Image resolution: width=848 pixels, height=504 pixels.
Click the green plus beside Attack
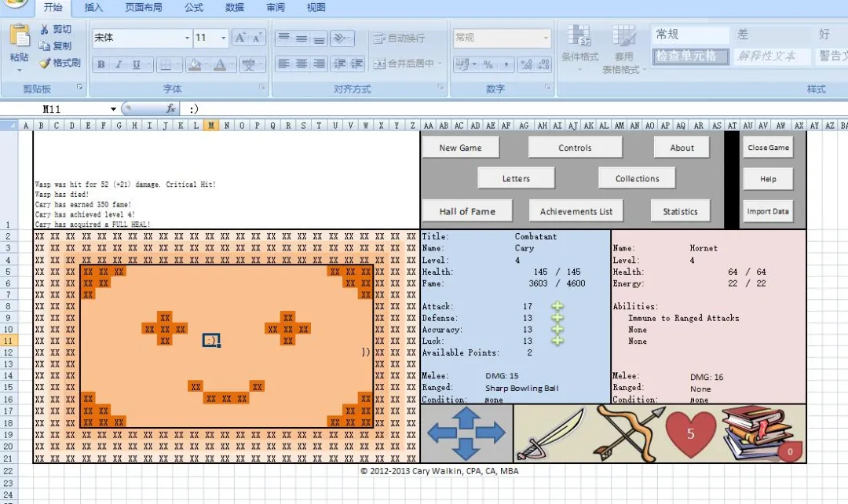click(x=557, y=306)
